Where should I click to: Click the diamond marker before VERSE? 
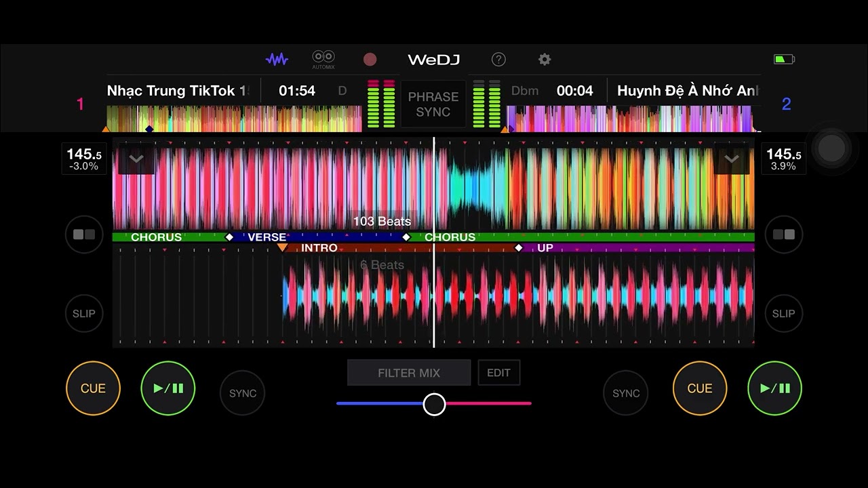click(229, 237)
